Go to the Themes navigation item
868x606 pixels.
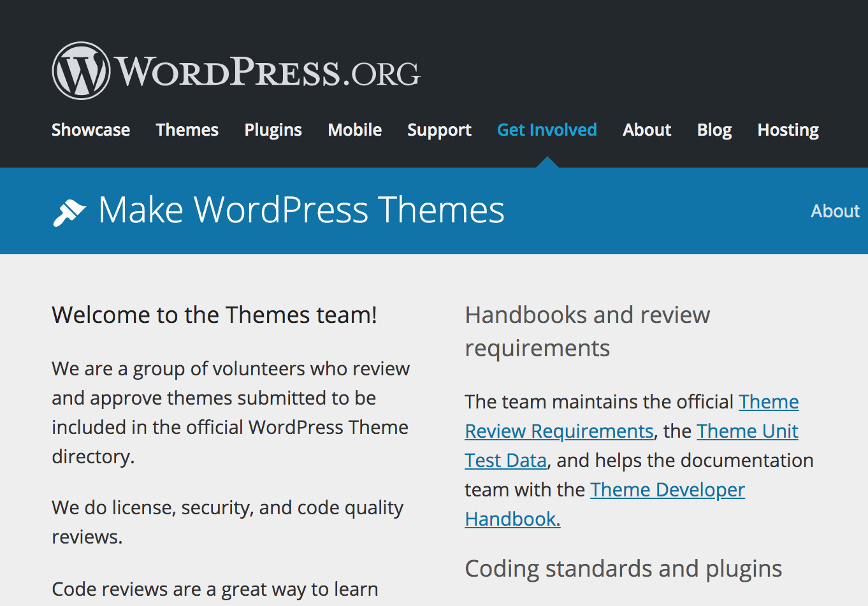187,130
